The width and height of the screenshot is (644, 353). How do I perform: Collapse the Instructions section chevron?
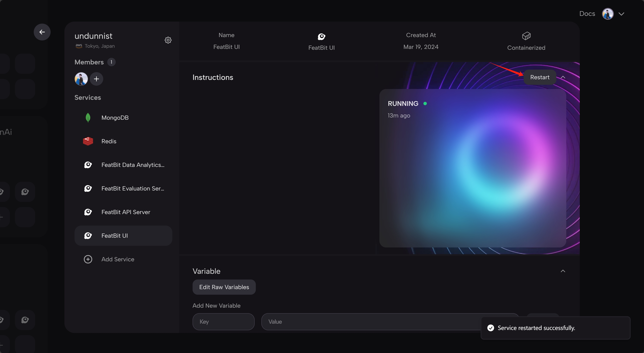coord(563,77)
